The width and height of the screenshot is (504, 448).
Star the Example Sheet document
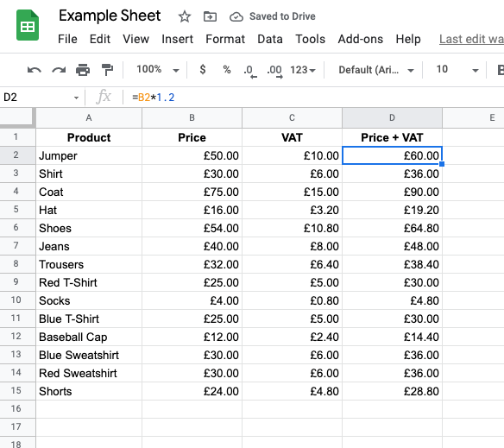[x=185, y=16]
